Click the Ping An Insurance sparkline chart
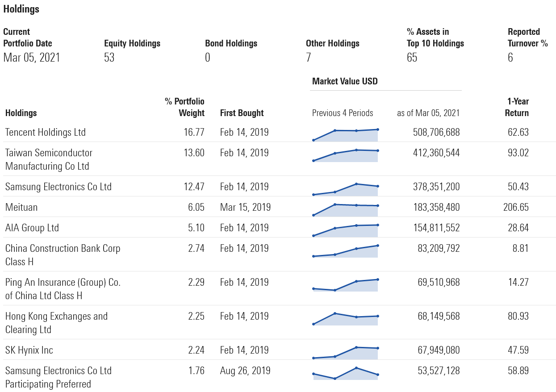Image resolution: width=556 pixels, height=392 pixels. point(346,285)
